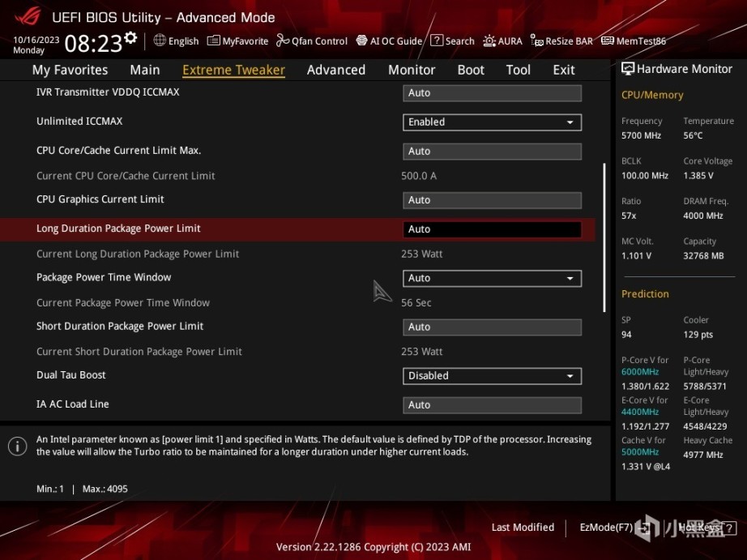Click the 56 Sec time window value

point(416,302)
